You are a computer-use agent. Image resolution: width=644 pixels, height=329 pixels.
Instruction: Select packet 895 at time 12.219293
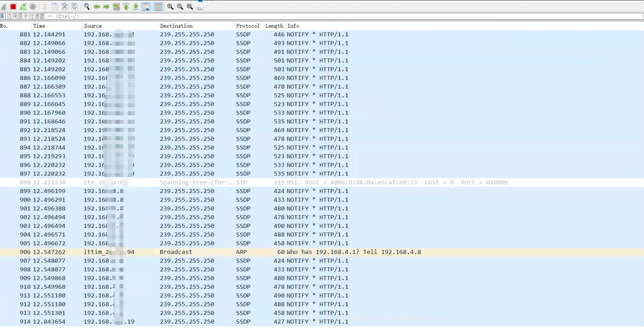click(x=322, y=156)
